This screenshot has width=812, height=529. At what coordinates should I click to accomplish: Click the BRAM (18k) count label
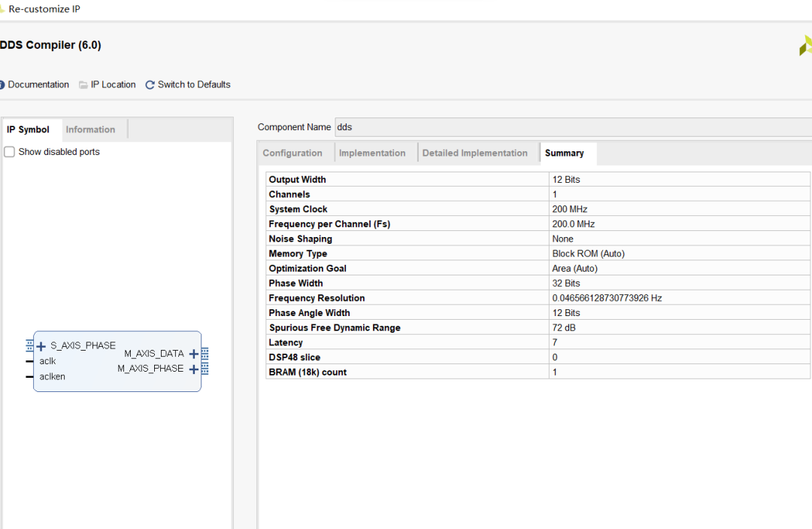click(308, 372)
